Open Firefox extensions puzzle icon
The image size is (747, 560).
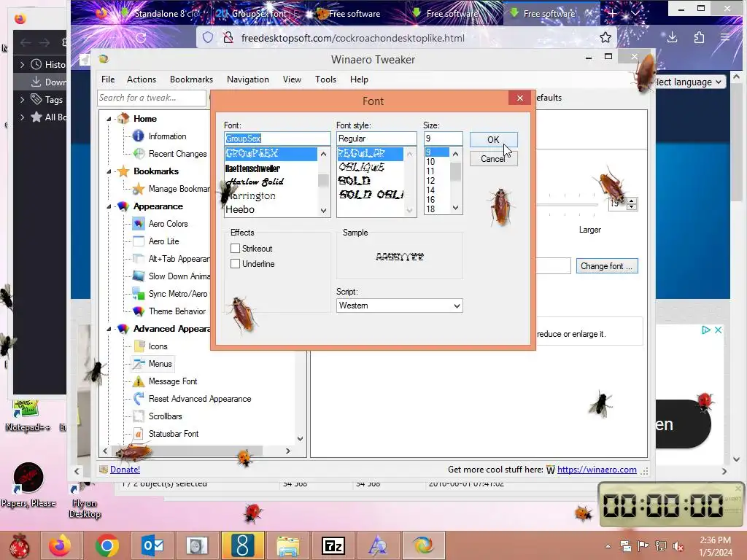(x=699, y=38)
